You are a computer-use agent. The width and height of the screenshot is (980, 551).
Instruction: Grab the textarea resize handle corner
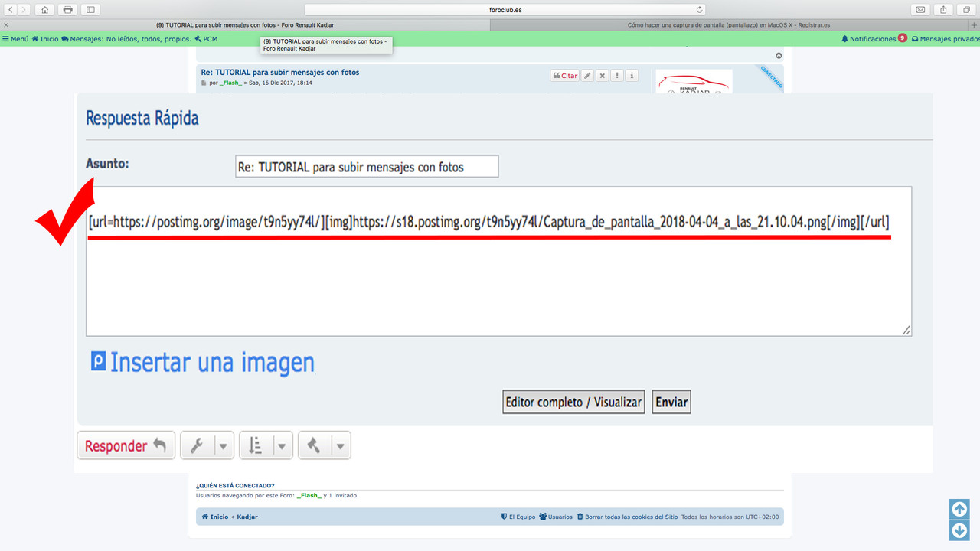(906, 331)
